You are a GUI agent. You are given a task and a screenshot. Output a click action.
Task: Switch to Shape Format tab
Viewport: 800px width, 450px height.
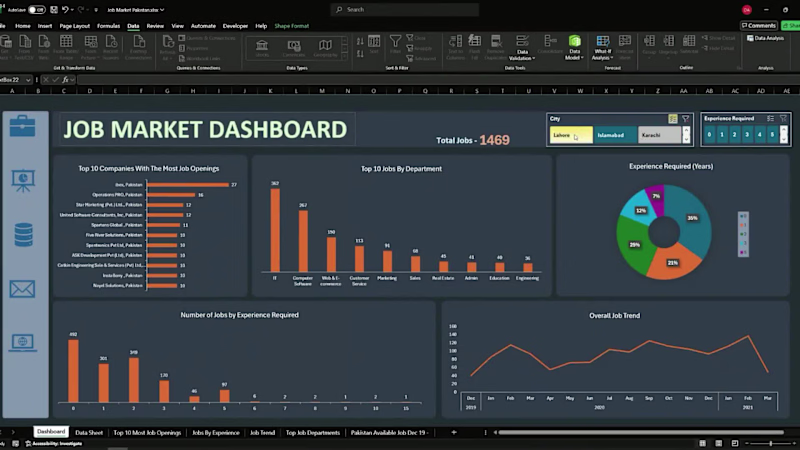(292, 26)
